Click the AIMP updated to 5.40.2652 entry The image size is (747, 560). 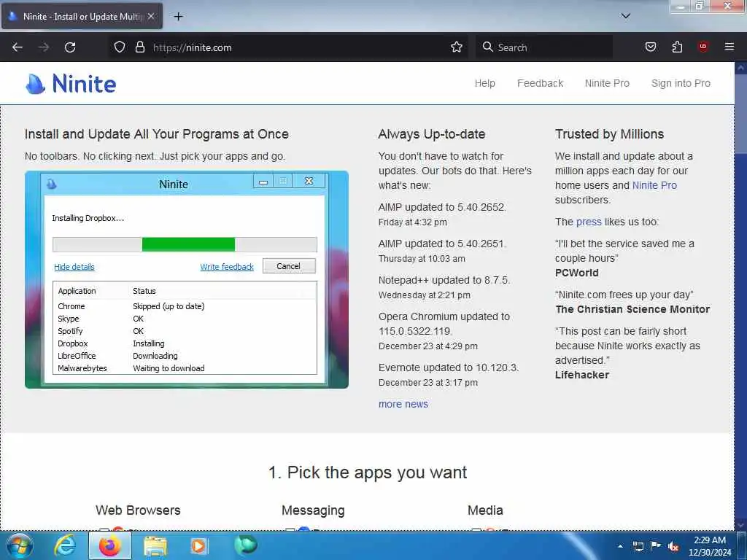click(x=442, y=207)
